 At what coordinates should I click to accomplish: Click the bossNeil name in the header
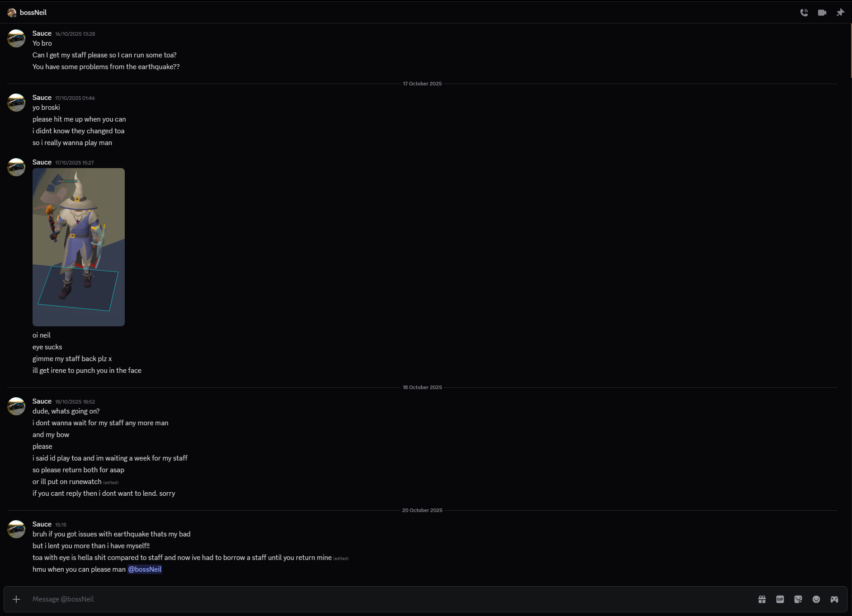coord(33,13)
